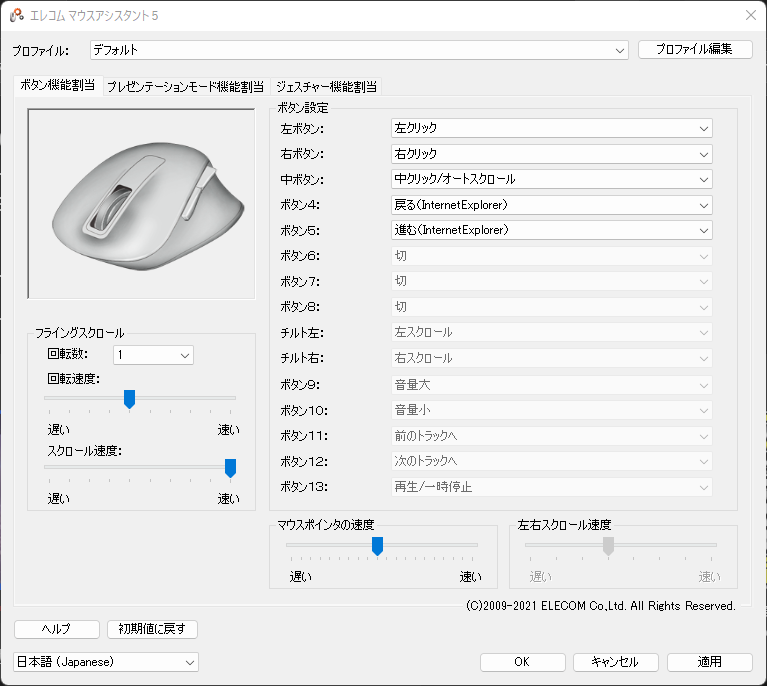
Task: Click the 回転速度: label
Action: point(73,379)
